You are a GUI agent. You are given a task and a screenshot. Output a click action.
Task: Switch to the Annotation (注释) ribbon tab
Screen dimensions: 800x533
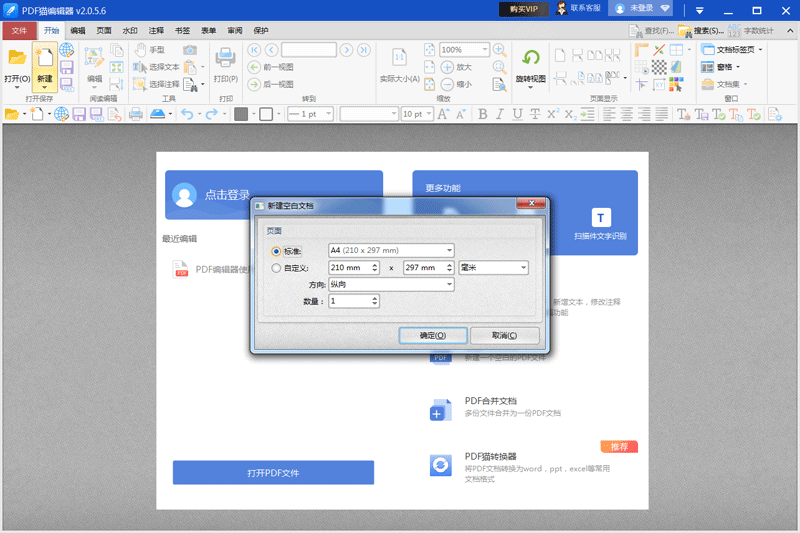point(156,31)
